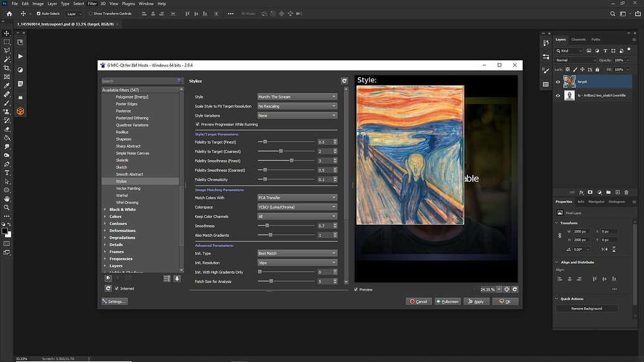
Task: Click the orange G'MIC plugin cube icon
Action: [x=21, y=111]
